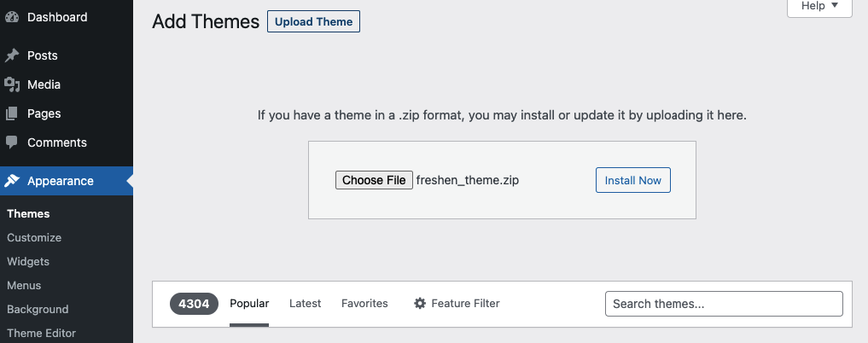Screen dimensions: 868x343
Task: Click the Appearance paintbrush icon
Action: click(x=12, y=181)
